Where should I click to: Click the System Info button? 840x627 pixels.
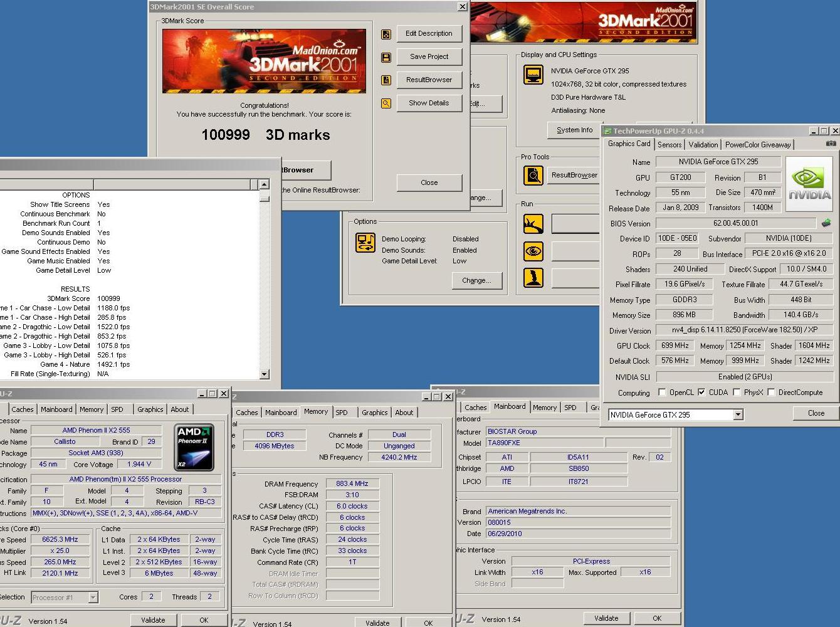pyautogui.click(x=574, y=130)
